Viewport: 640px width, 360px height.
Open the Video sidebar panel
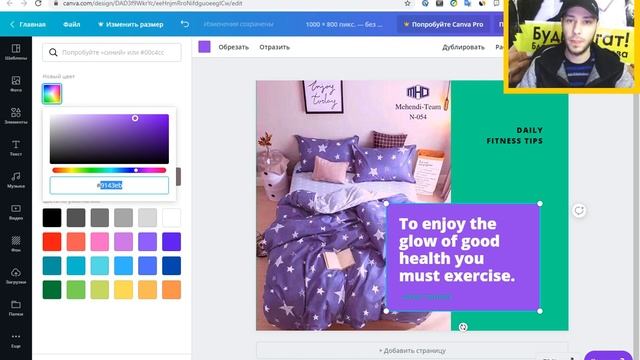pyautogui.click(x=16, y=212)
